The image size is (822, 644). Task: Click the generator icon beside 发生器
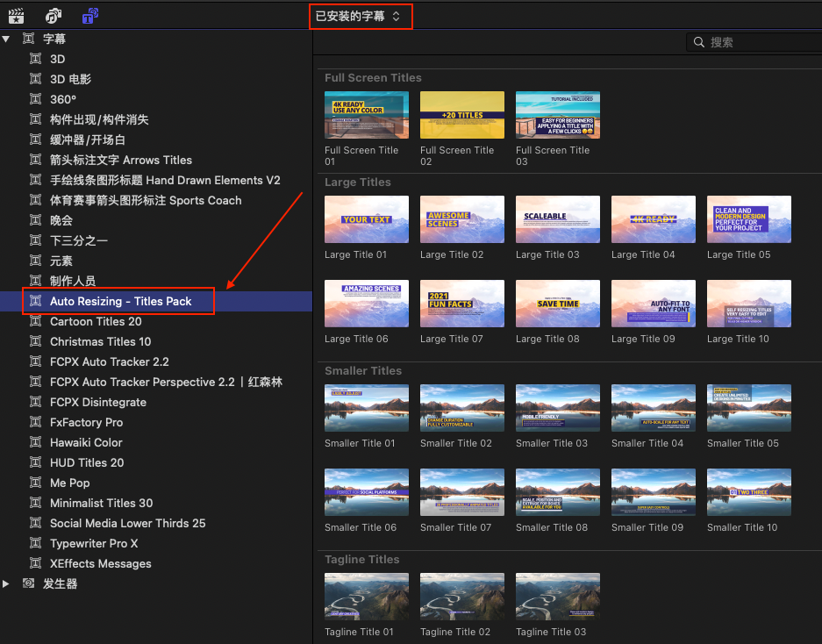28,583
